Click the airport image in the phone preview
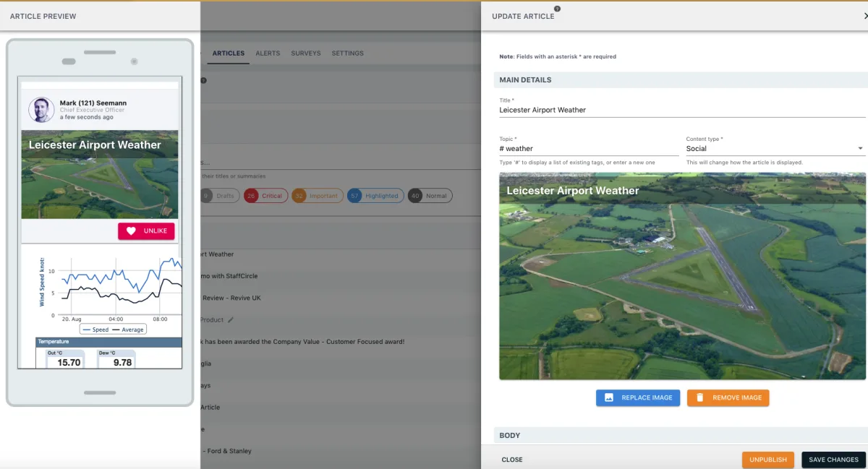868x469 pixels. [100, 174]
